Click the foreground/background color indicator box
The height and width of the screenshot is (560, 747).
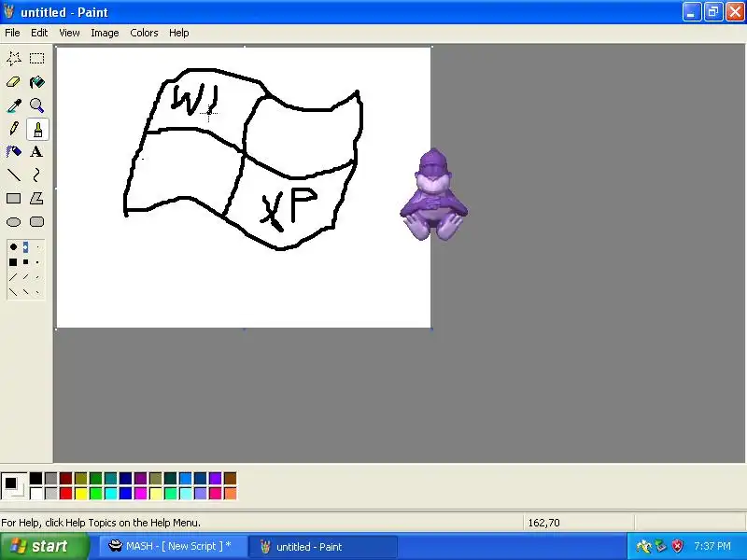14,486
